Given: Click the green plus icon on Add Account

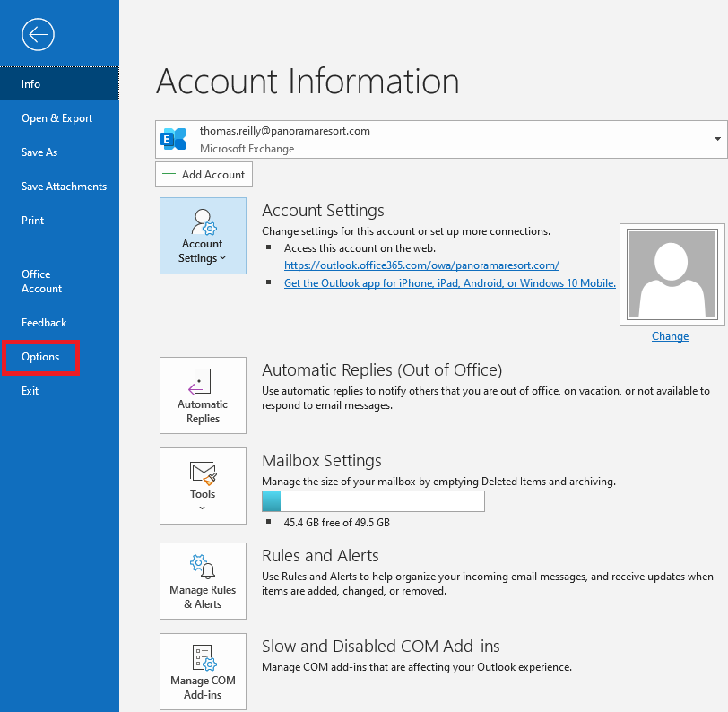Looking at the screenshot, I should (169, 174).
